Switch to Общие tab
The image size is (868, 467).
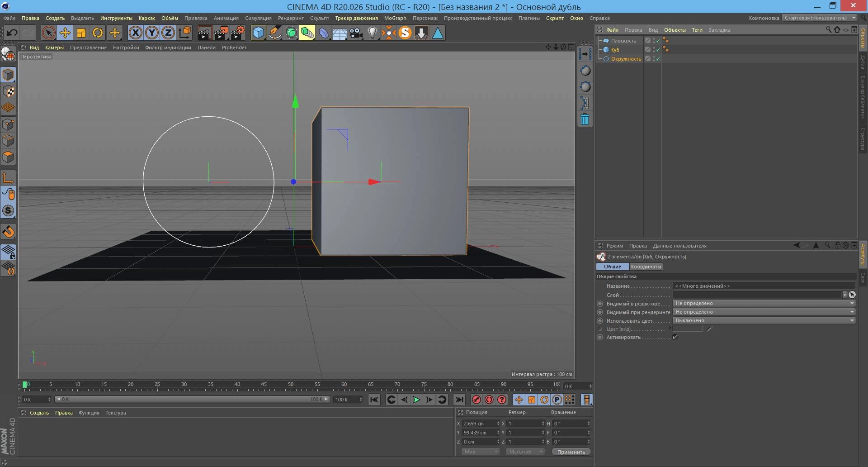(x=613, y=267)
